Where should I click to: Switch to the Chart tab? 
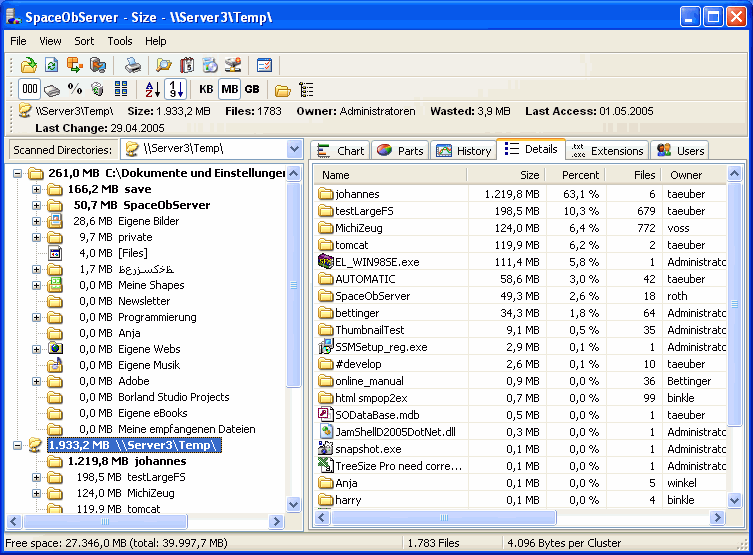pyautogui.click(x=340, y=151)
